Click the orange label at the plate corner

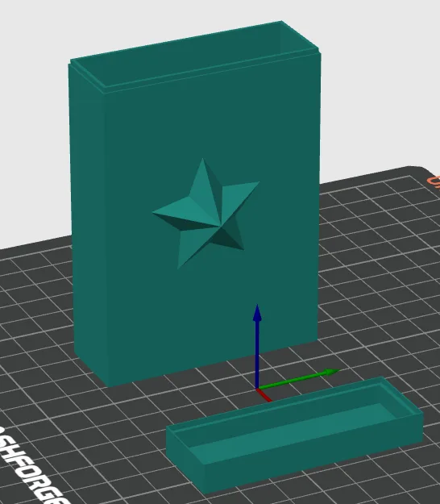coord(434,181)
